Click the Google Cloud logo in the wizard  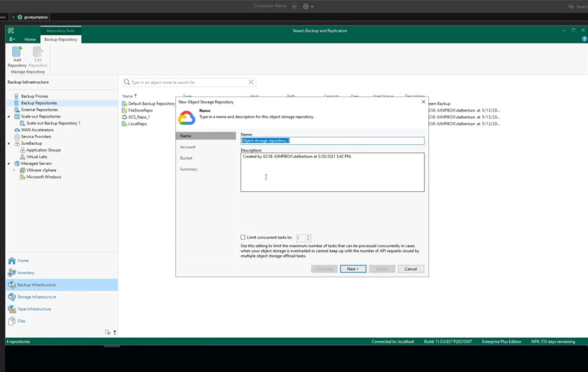[187, 117]
